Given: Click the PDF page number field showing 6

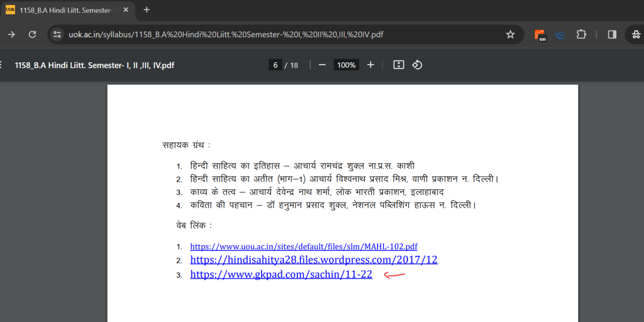Looking at the screenshot, I should tap(275, 65).
